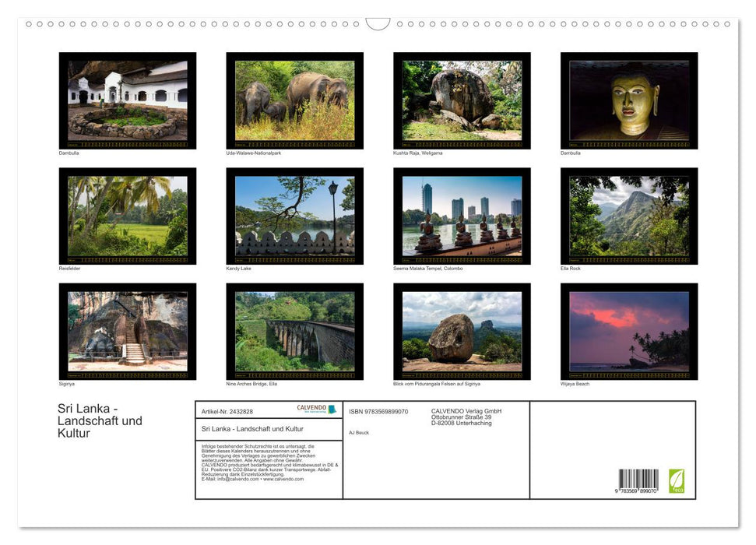756x545 pixels.
Task: Open the Pidurangala Felsen boulder photo
Action: click(x=462, y=332)
